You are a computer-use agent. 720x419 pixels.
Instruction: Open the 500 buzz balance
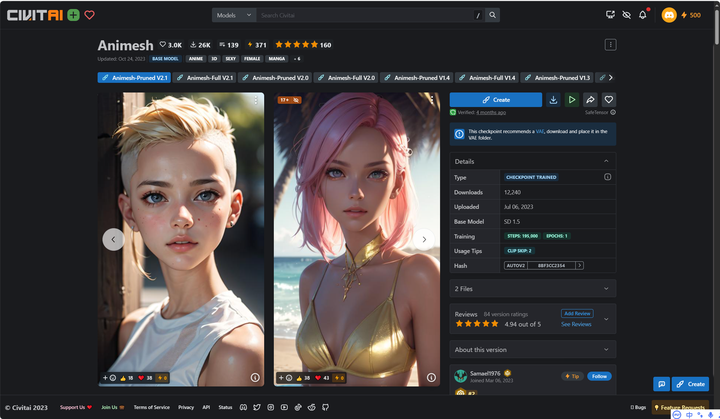[x=691, y=15]
